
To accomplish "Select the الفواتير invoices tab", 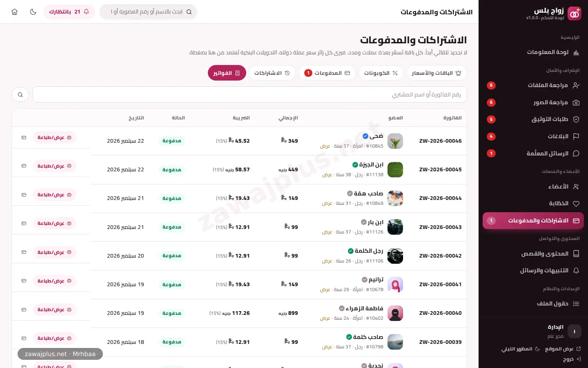I will point(227,73).
